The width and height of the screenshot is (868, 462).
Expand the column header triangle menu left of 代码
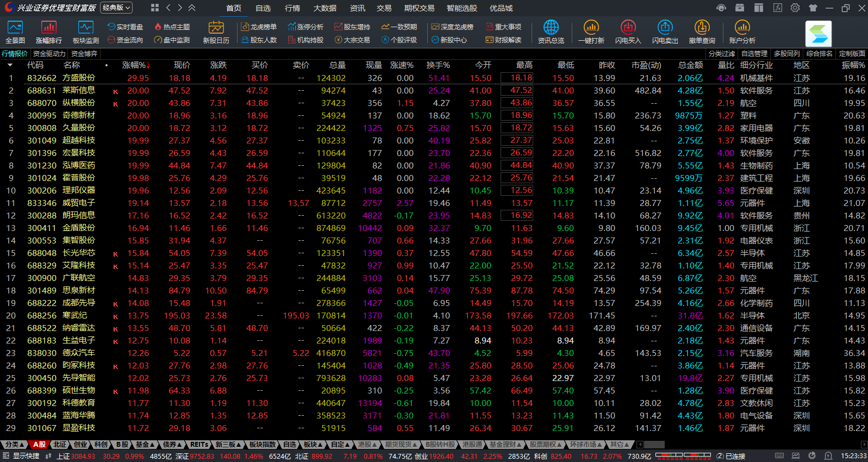(10, 65)
